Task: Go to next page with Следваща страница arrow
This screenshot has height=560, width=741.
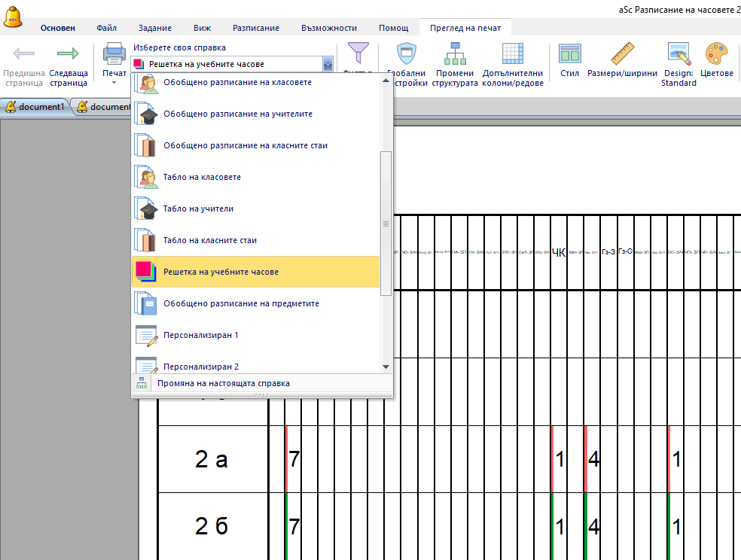Action: pos(69,54)
